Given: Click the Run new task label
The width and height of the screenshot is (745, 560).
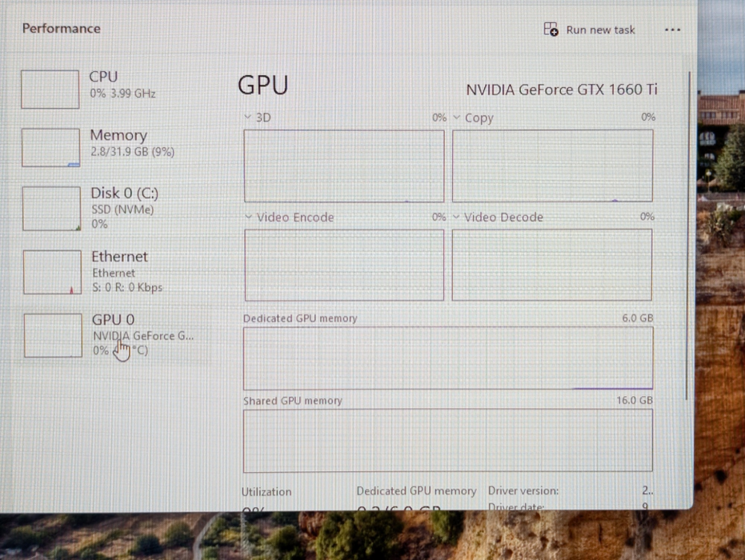Looking at the screenshot, I should [x=600, y=30].
